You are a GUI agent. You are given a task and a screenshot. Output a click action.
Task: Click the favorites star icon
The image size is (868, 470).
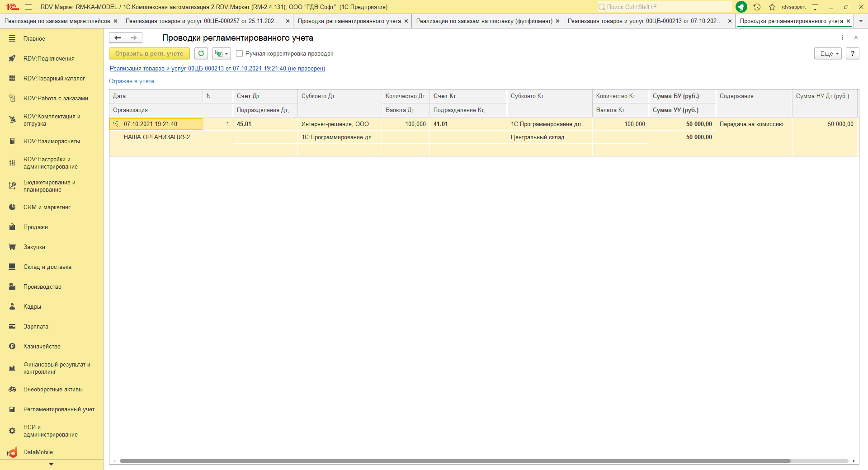[772, 7]
